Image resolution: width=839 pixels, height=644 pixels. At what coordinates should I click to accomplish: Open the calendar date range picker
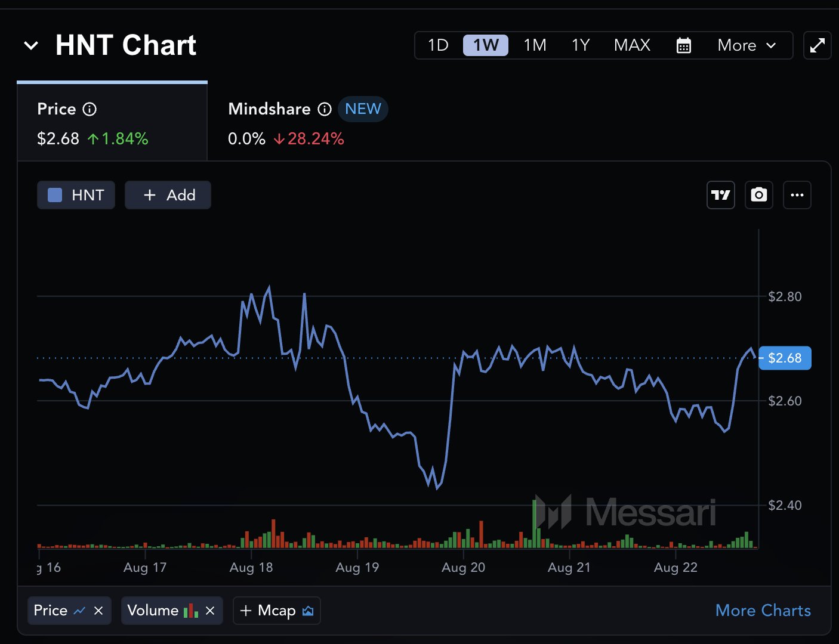click(684, 45)
